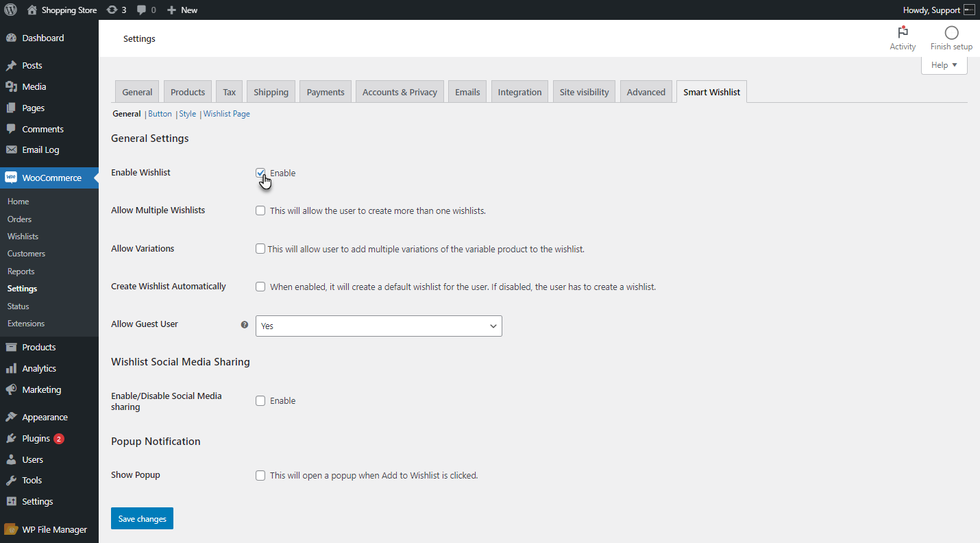Click the Posts pushpin icon

click(11, 66)
